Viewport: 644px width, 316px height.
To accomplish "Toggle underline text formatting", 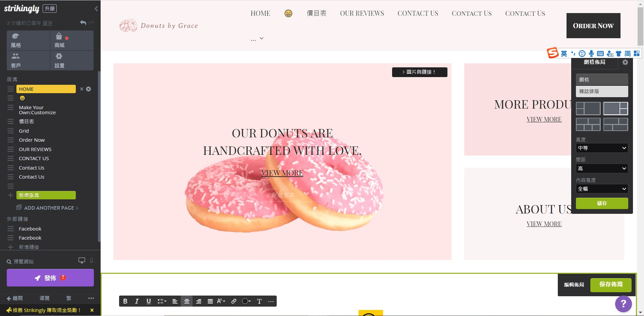I will pos(149,301).
